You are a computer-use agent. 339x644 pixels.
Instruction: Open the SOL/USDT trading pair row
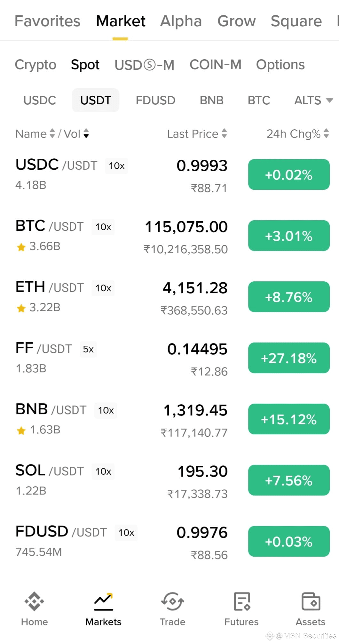click(x=169, y=480)
